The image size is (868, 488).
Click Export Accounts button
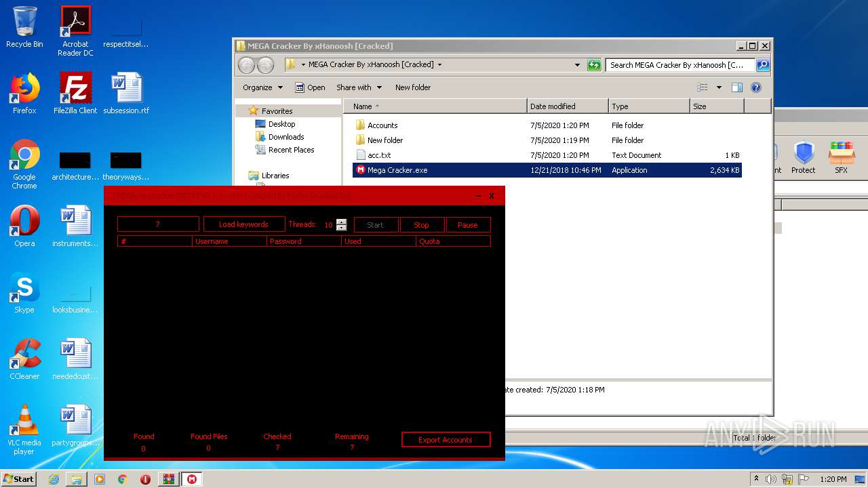click(x=446, y=440)
